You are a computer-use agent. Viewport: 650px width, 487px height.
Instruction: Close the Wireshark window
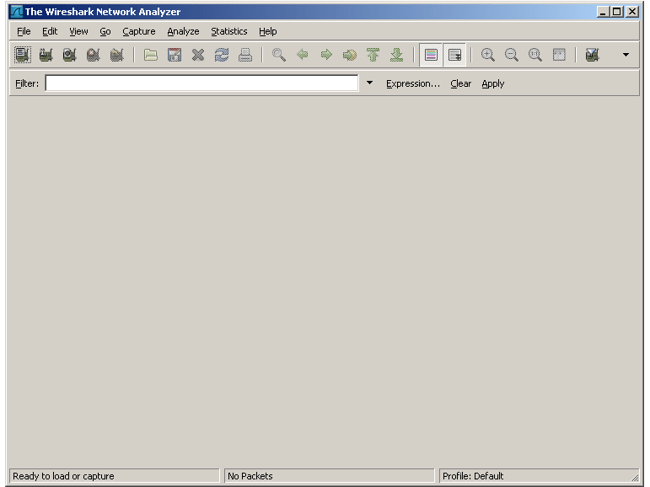[x=632, y=12]
